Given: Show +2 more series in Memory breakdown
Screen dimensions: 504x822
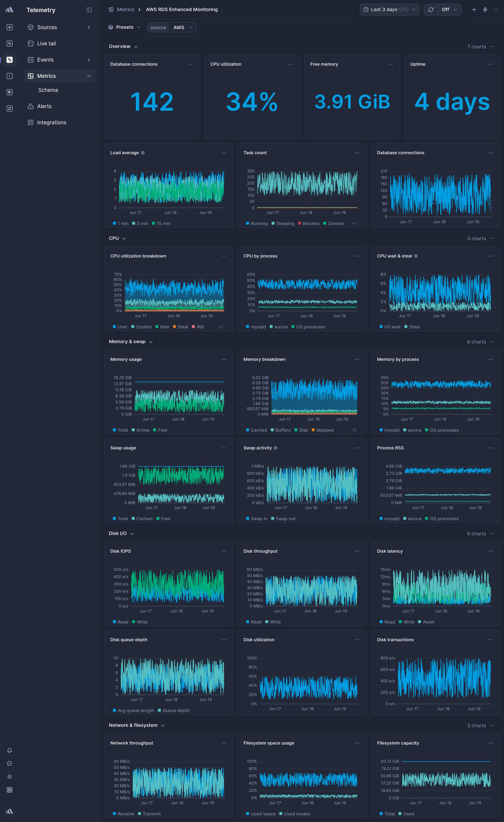Looking at the screenshot, I should point(354,430).
